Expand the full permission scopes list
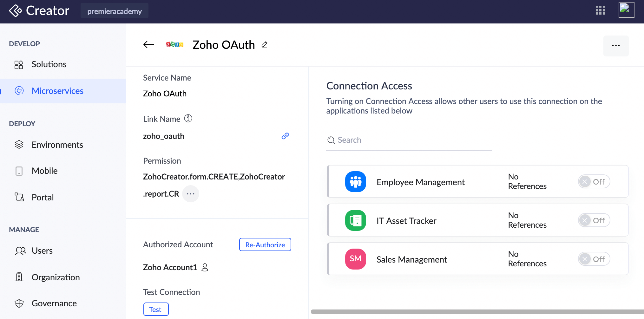Image resolution: width=644 pixels, height=319 pixels. click(191, 194)
